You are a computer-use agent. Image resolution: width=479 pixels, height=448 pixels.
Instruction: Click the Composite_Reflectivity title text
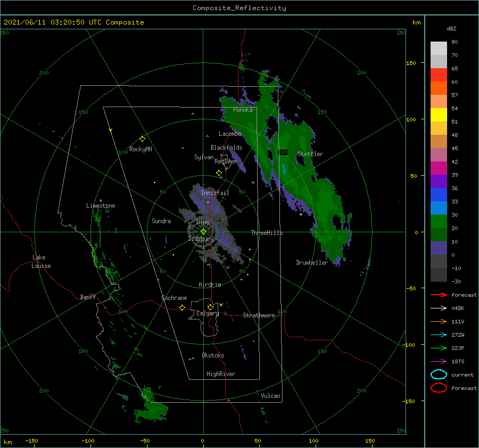pyautogui.click(x=239, y=8)
